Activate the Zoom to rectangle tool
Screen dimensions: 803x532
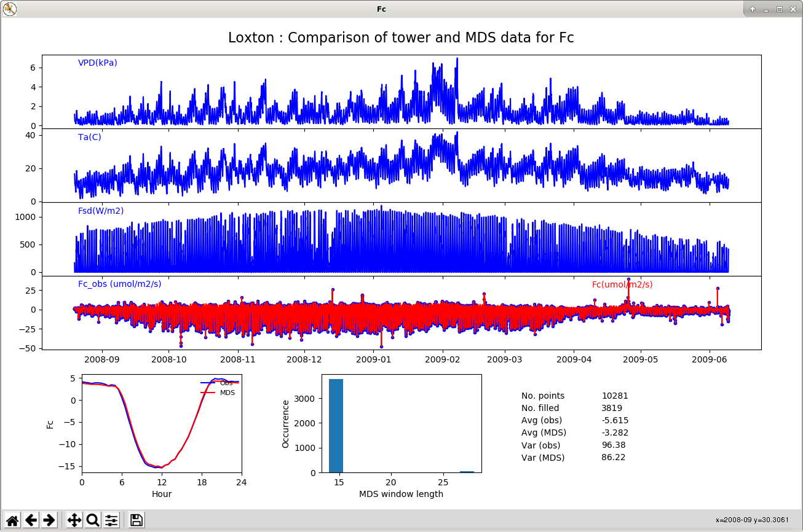point(93,520)
